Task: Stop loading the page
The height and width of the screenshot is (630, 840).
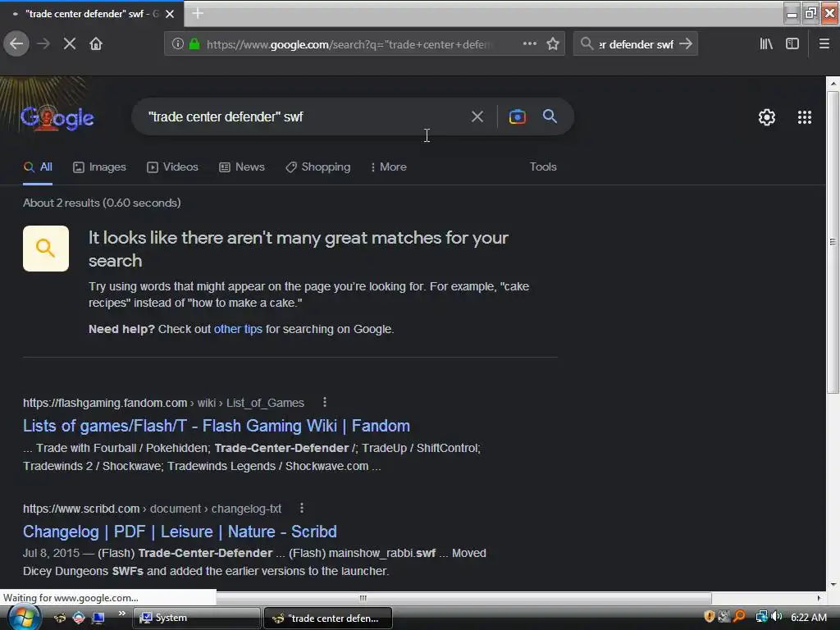Action: (69, 44)
